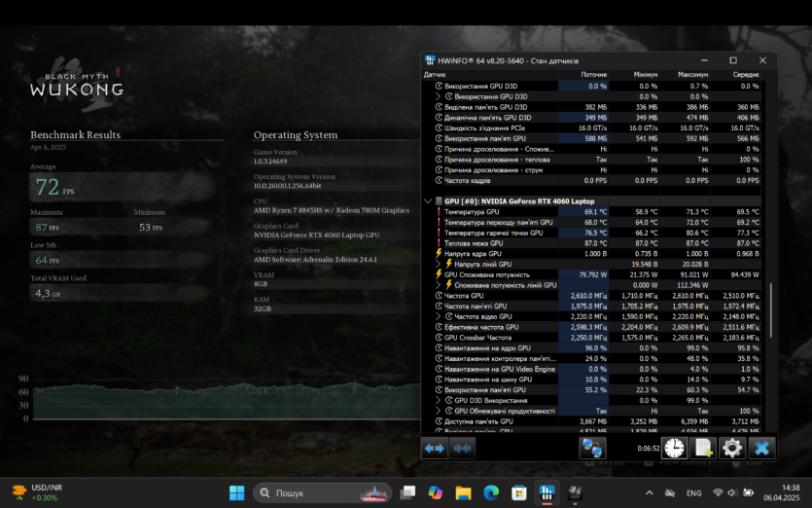Expand the GPU D3D Використання row
Screen dimensions: 812x508
pyautogui.click(x=439, y=400)
